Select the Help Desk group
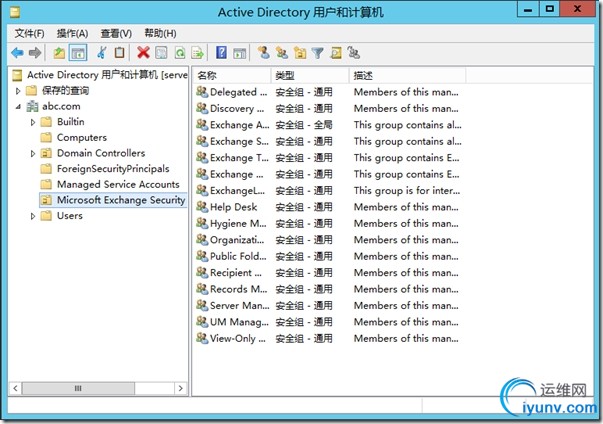 [x=227, y=207]
